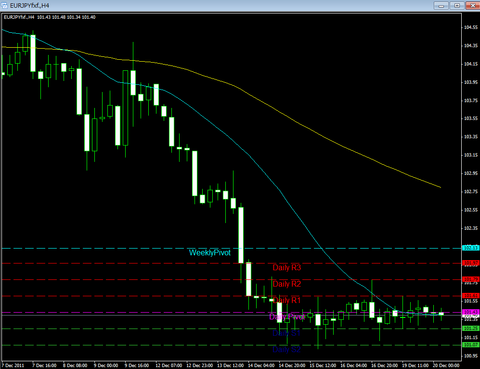Click the cyan 102.13 weekly pivot price tag
The image size is (480, 369).
click(471, 248)
